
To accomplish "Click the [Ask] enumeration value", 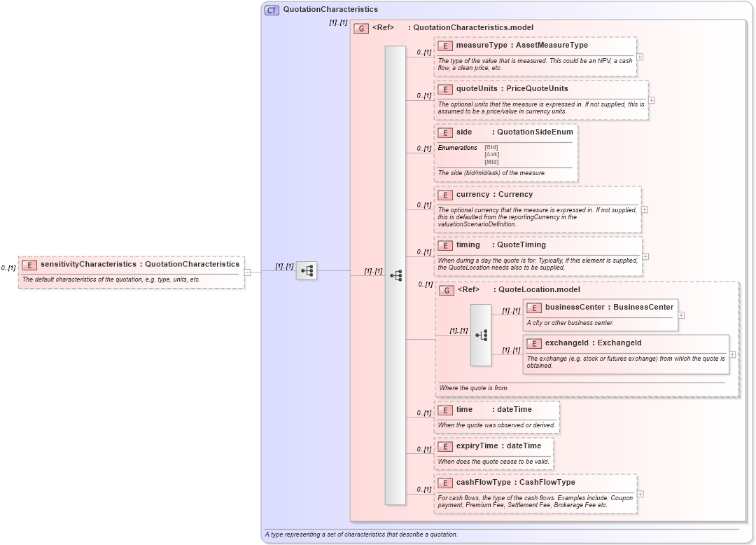I will 492,155.
